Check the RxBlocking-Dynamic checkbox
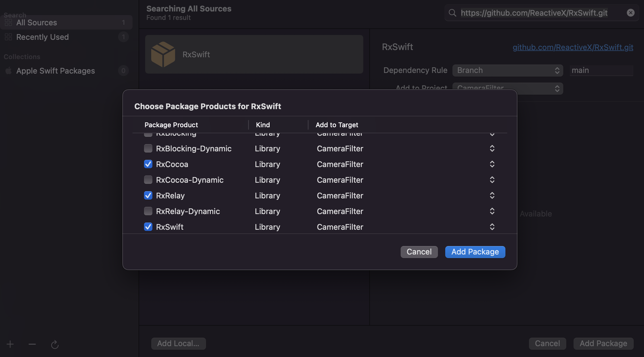Image resolution: width=644 pixels, height=357 pixels. click(x=148, y=148)
